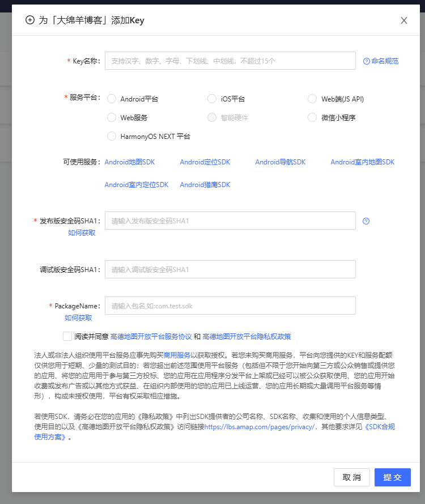Click the 发布版安全码SHA1 input field
Viewport: 425px width, 504px height.
click(x=230, y=221)
